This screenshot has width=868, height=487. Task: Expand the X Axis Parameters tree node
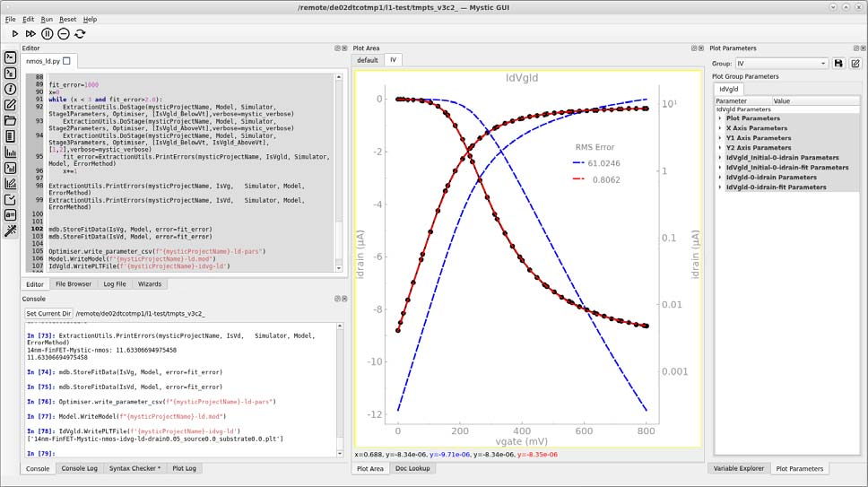pyautogui.click(x=720, y=128)
